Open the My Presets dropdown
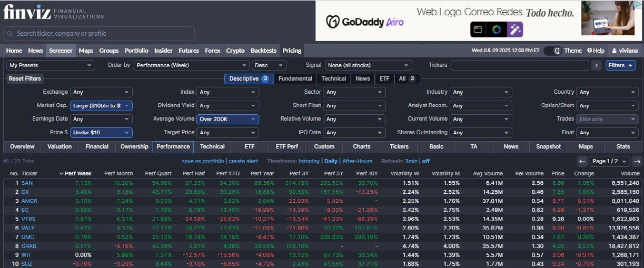Image resolution: width=644 pixels, height=268 pixels. click(x=51, y=65)
